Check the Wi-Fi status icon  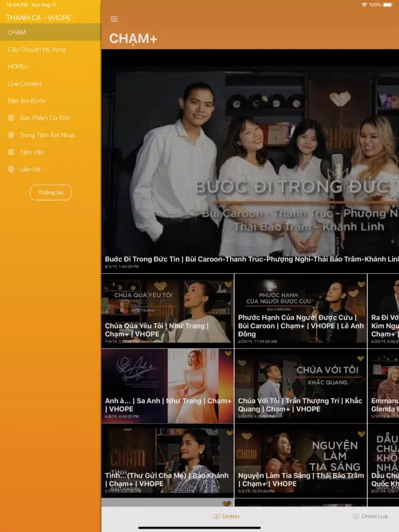[364, 5]
